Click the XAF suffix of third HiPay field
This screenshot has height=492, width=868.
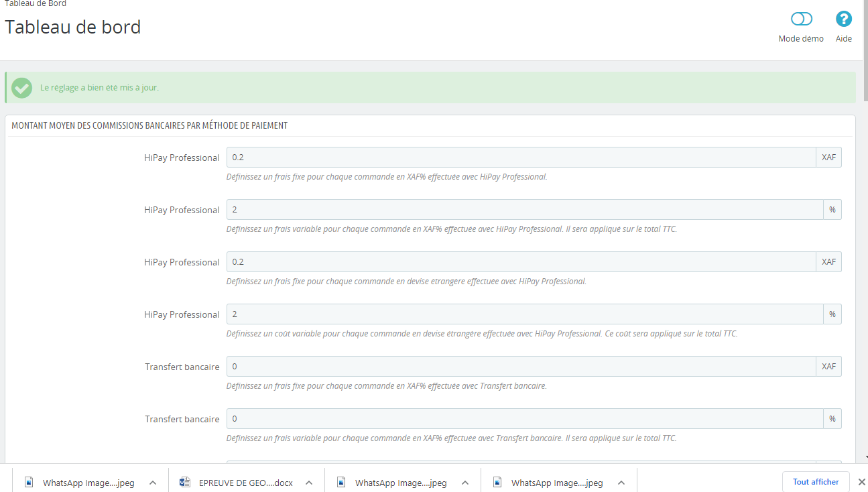tap(829, 262)
